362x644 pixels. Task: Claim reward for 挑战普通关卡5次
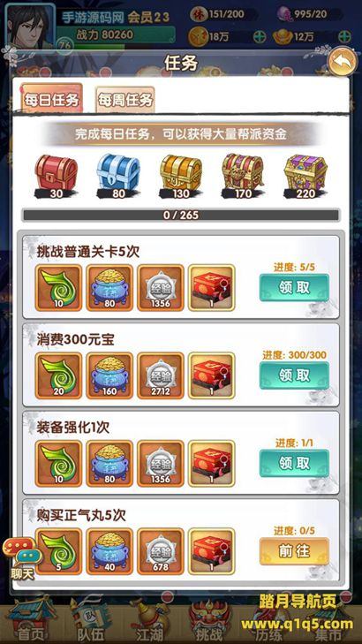pyautogui.click(x=294, y=287)
